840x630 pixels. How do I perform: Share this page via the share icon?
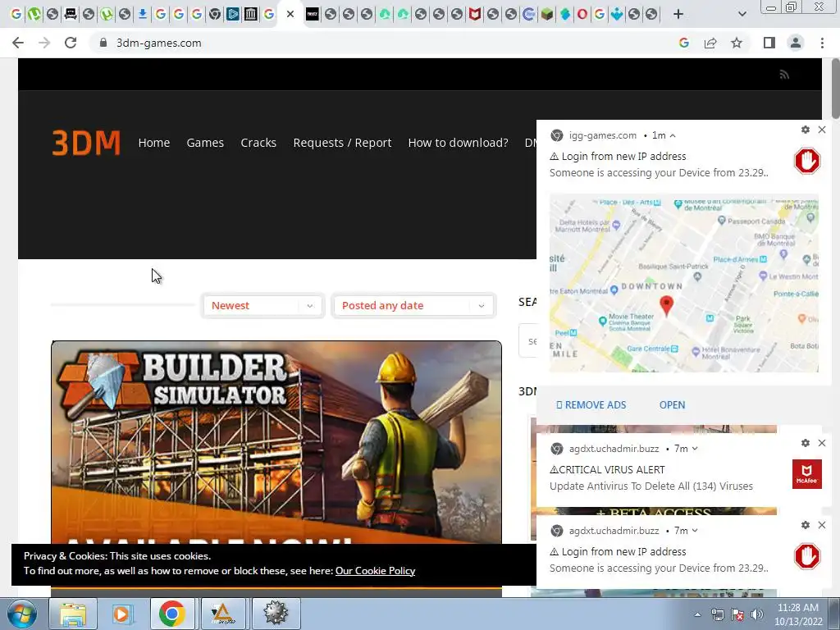tap(710, 43)
